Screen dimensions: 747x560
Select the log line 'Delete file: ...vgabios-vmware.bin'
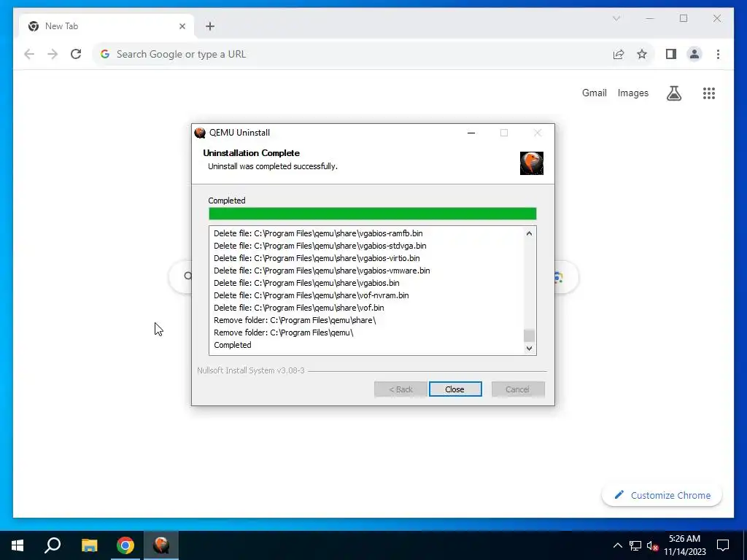point(322,271)
